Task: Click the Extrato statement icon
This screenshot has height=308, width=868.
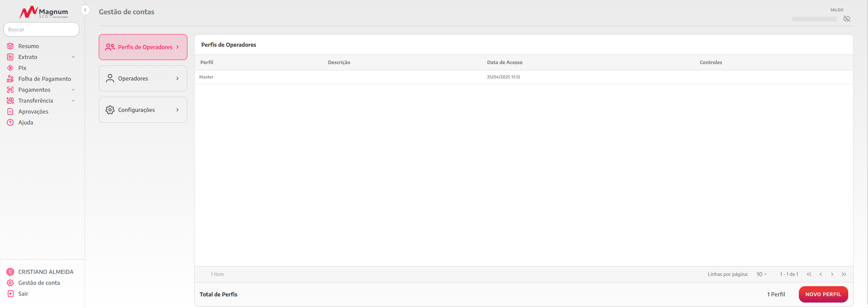Action: 10,57
